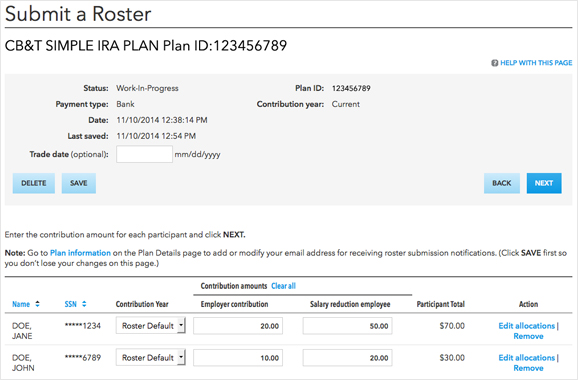Sort participants by Name arrows icon
The image size is (578, 380).
[x=37, y=304]
